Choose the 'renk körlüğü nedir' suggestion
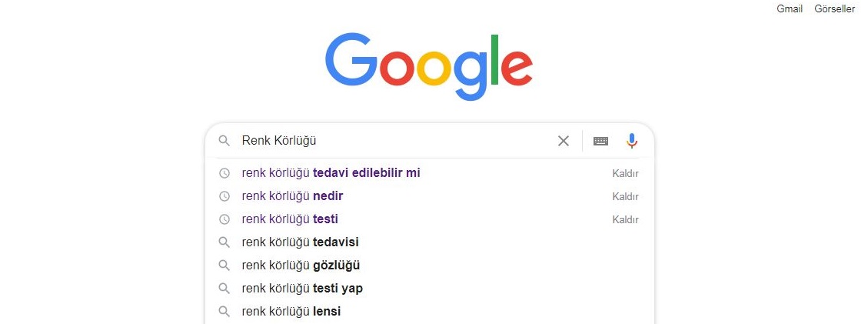The image size is (868, 324). [292, 196]
